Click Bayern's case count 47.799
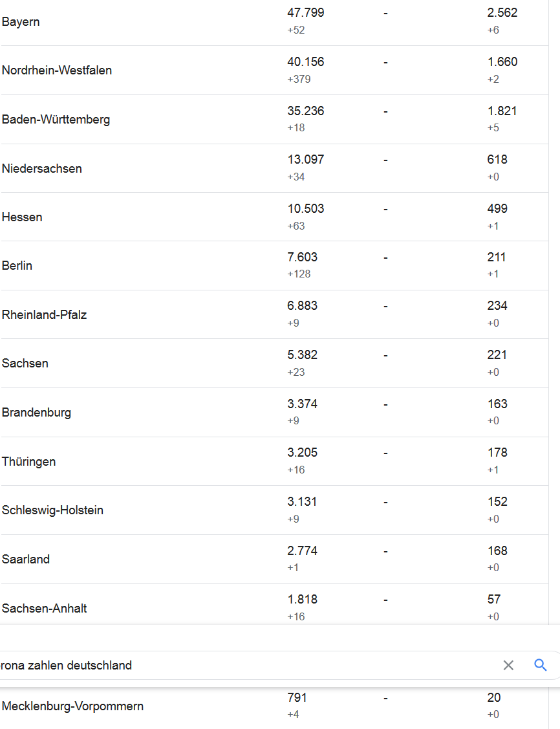This screenshot has height=729, width=560. click(306, 12)
